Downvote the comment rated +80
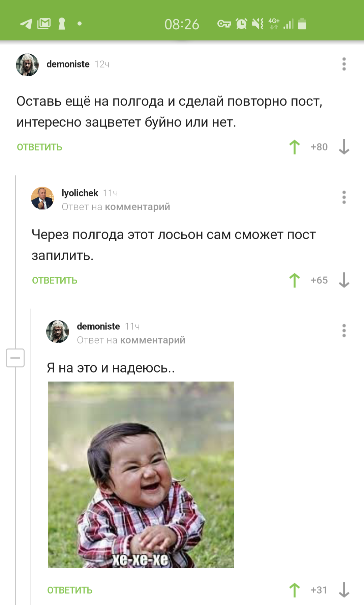This screenshot has width=364, height=605. click(344, 147)
